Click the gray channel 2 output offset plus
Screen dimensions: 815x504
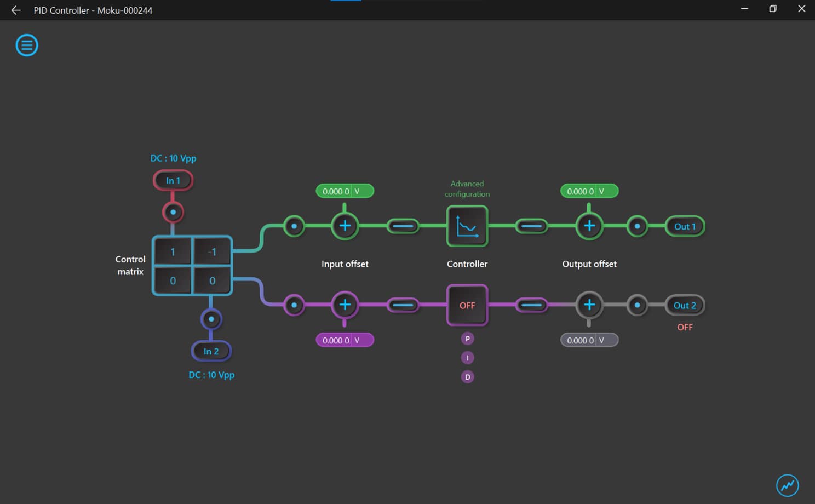click(589, 305)
